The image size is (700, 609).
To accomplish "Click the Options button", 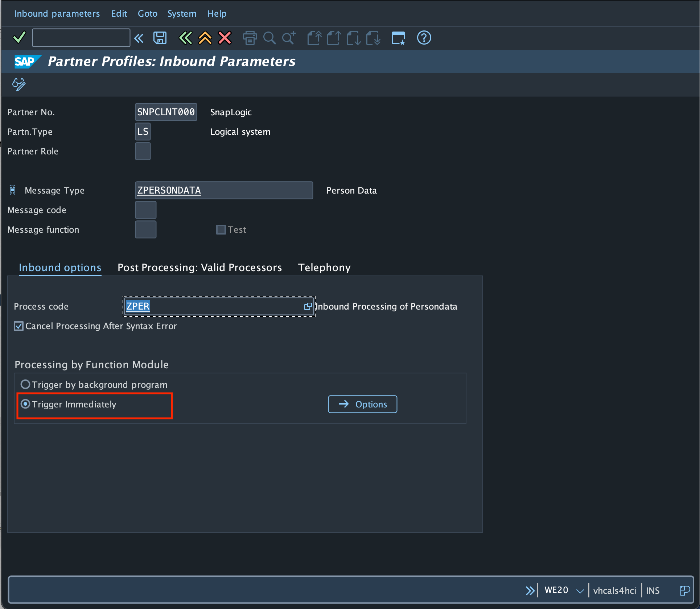I will pyautogui.click(x=362, y=404).
